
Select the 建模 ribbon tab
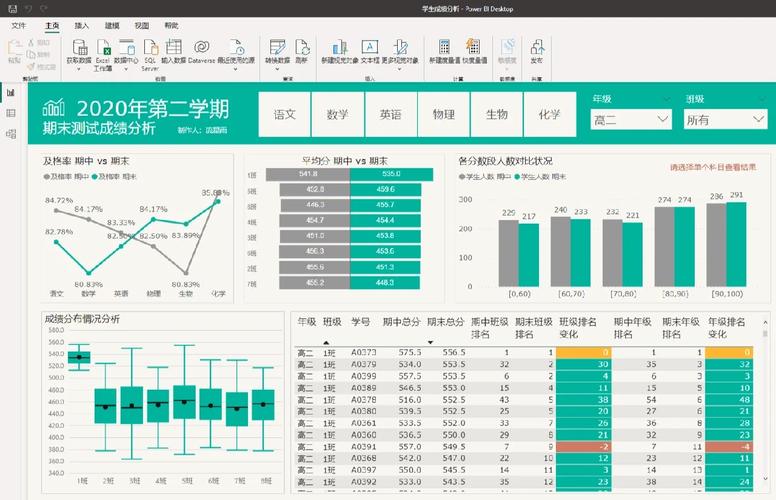tap(112, 26)
